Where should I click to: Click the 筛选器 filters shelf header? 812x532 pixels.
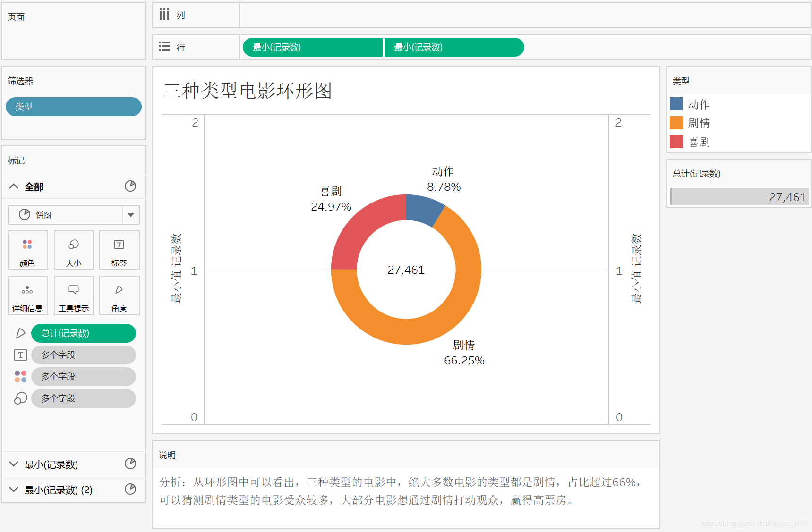pyautogui.click(x=20, y=81)
